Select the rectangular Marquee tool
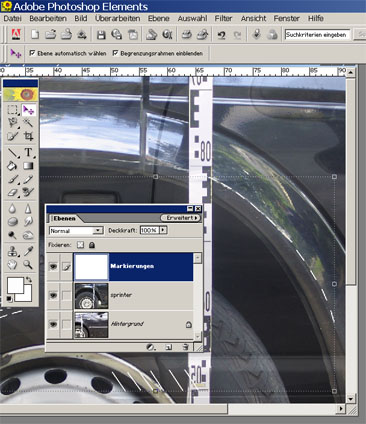This screenshot has width=366, height=424. click(x=13, y=110)
